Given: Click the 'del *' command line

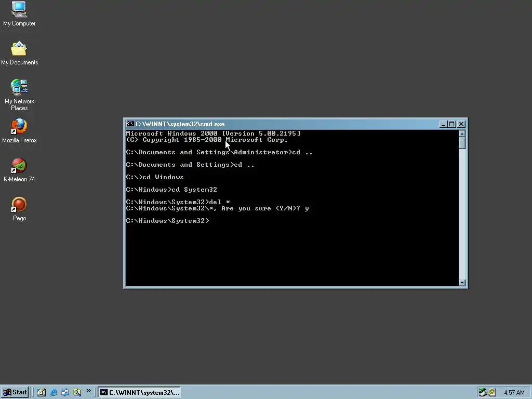Looking at the screenshot, I should pyautogui.click(x=178, y=202).
